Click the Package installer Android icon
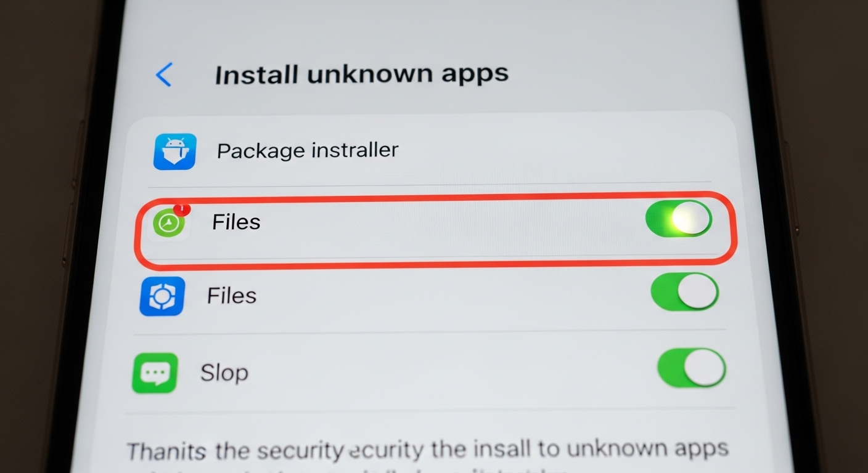The height and width of the screenshot is (473, 868). 174,151
